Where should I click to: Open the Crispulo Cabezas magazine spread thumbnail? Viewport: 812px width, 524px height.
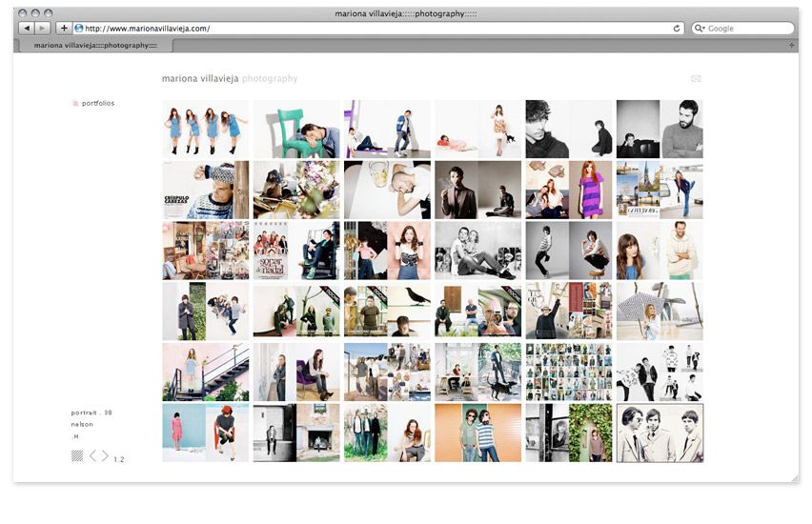coord(206,190)
